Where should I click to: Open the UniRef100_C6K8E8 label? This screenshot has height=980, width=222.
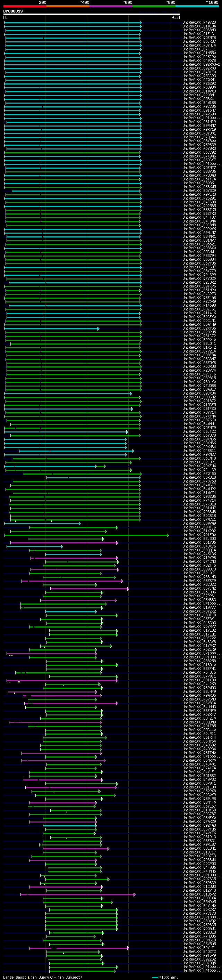click(x=199, y=477)
